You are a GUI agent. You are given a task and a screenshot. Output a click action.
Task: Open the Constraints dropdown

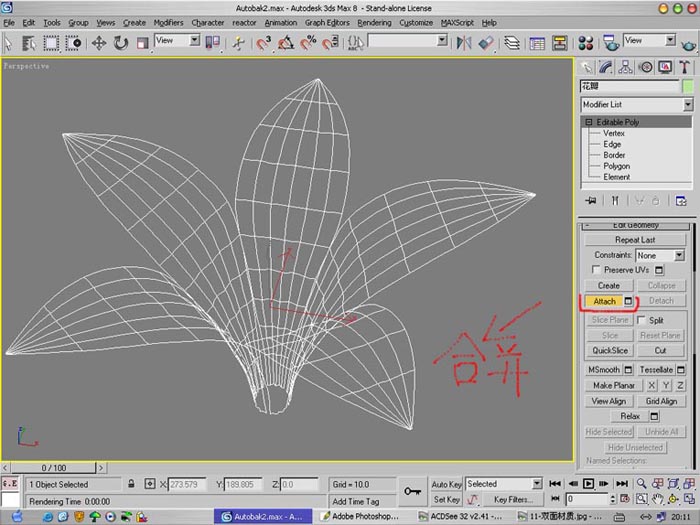point(660,255)
